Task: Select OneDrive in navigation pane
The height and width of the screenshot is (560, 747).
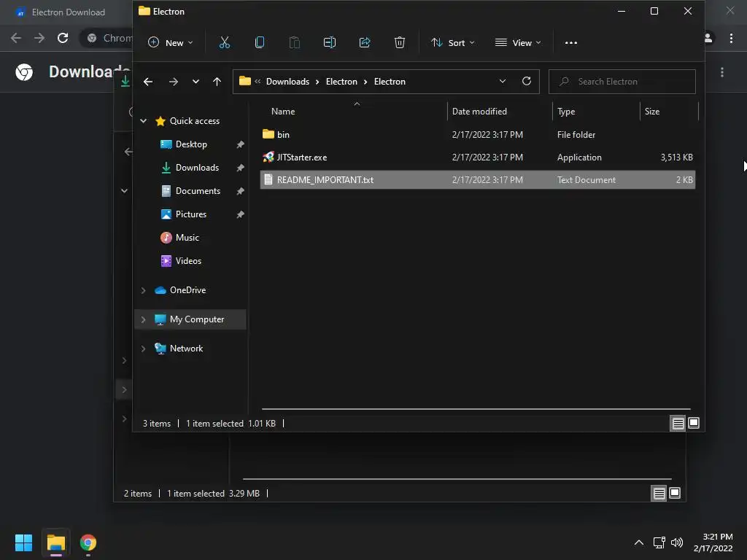Action: [x=187, y=290]
